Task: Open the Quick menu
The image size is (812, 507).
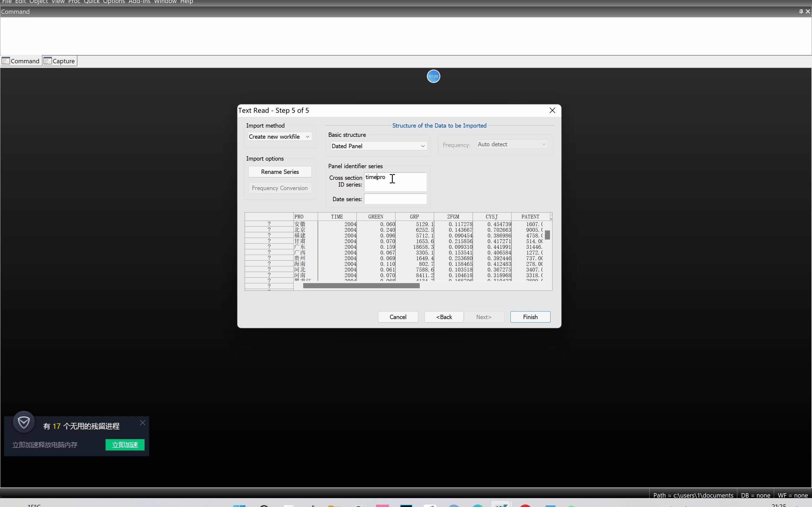Action: pyautogui.click(x=91, y=2)
